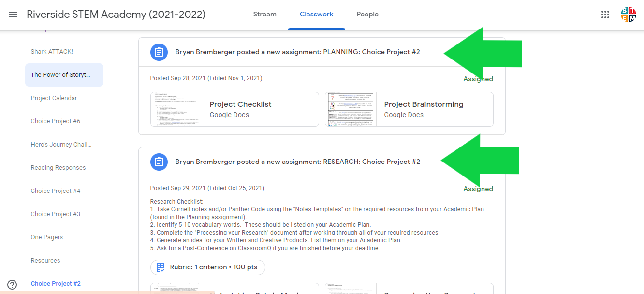Viewport: 644px width, 294px height.
Task: Open Rubric: 1 criterion 100 pts
Action: pyautogui.click(x=208, y=267)
